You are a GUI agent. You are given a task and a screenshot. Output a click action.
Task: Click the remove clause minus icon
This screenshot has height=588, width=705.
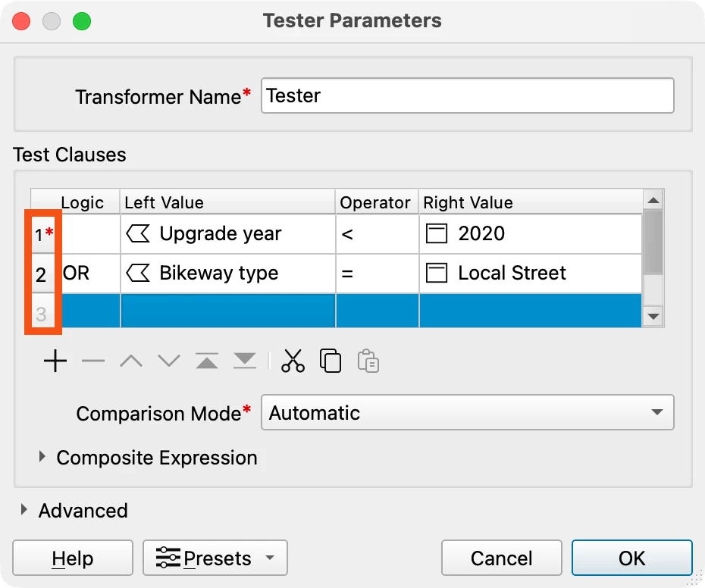pyautogui.click(x=93, y=361)
